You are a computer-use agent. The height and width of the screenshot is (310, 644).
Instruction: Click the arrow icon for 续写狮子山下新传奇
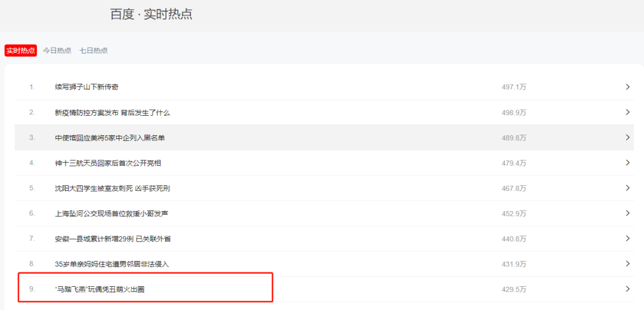click(x=627, y=87)
